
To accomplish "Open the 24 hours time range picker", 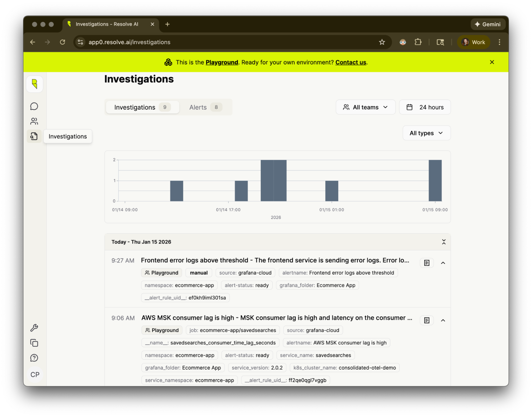I will pos(425,107).
